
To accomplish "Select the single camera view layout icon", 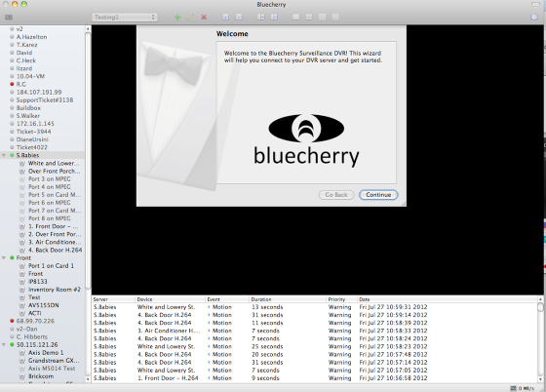I will [x=296, y=17].
